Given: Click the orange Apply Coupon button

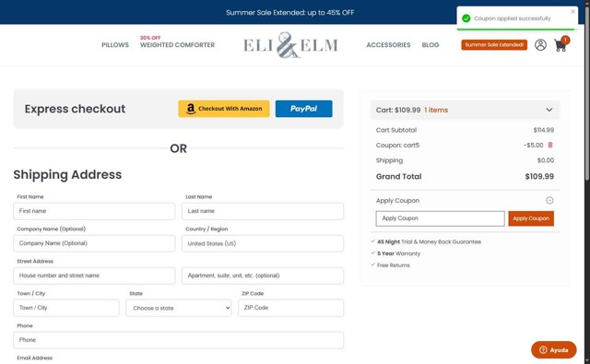Looking at the screenshot, I should point(531,218).
